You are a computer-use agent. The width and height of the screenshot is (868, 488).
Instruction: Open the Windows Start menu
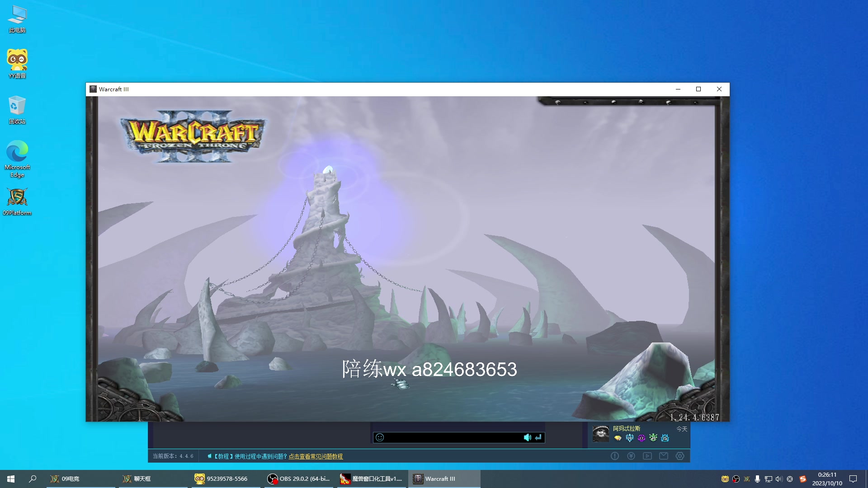coord(11,479)
